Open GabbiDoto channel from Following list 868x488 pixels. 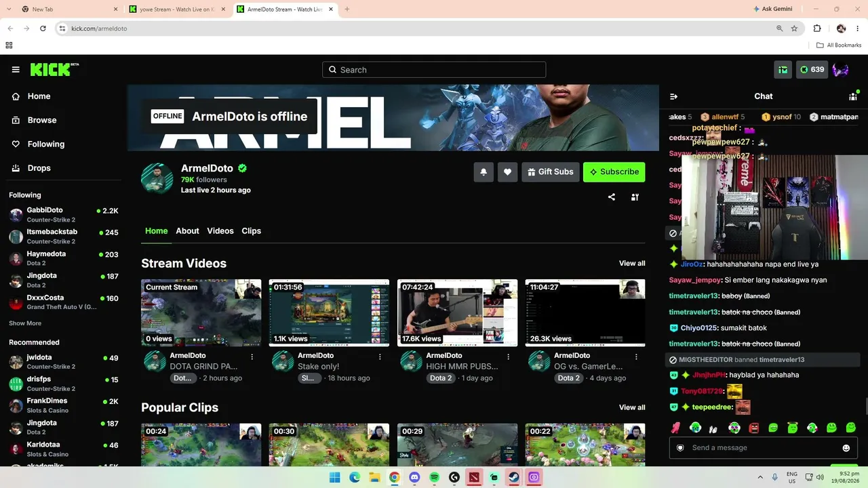click(x=64, y=215)
